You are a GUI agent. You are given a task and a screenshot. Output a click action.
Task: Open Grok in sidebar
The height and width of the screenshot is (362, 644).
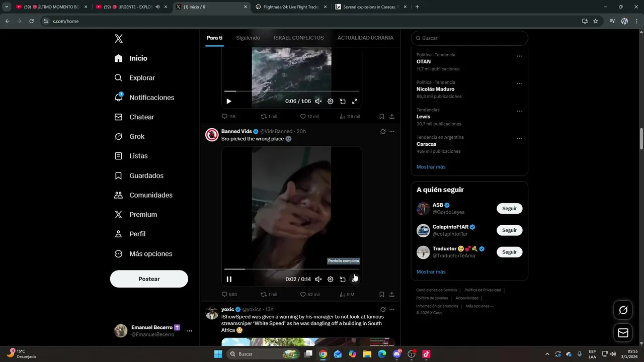[129, 136]
